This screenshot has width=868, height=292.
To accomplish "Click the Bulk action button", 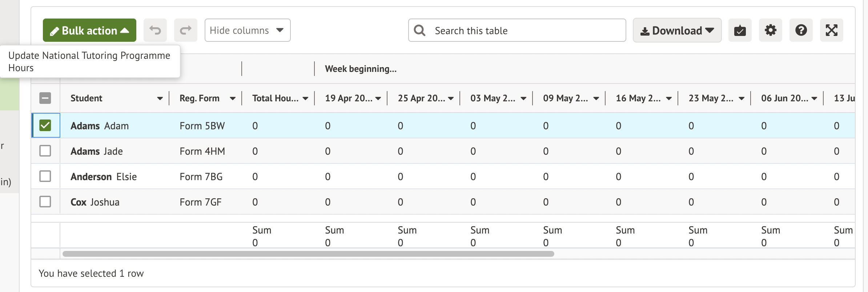I will [89, 30].
